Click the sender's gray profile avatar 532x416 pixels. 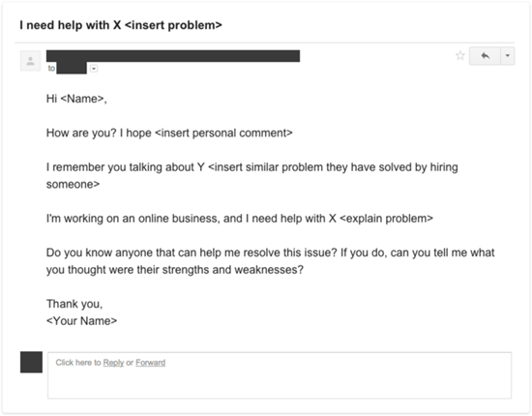30,61
